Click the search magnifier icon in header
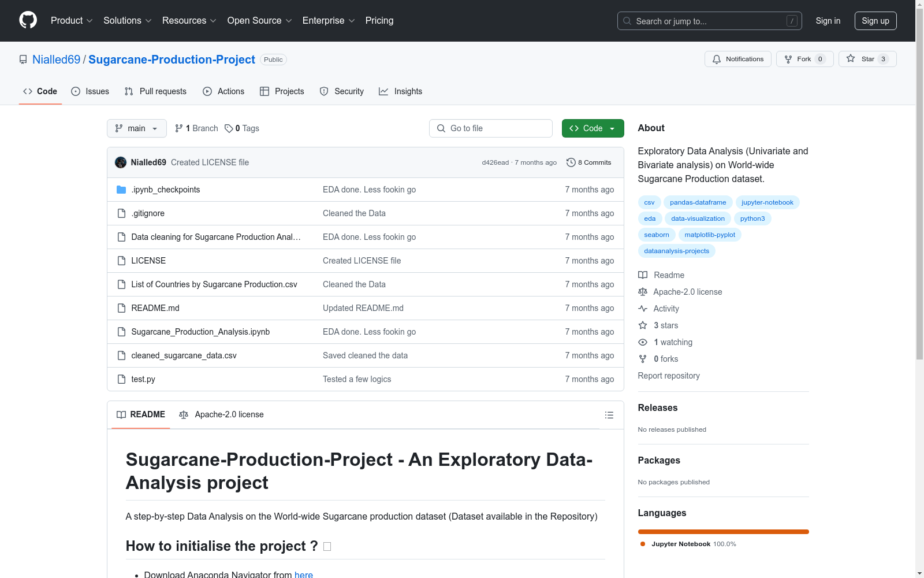924x578 pixels. click(627, 21)
